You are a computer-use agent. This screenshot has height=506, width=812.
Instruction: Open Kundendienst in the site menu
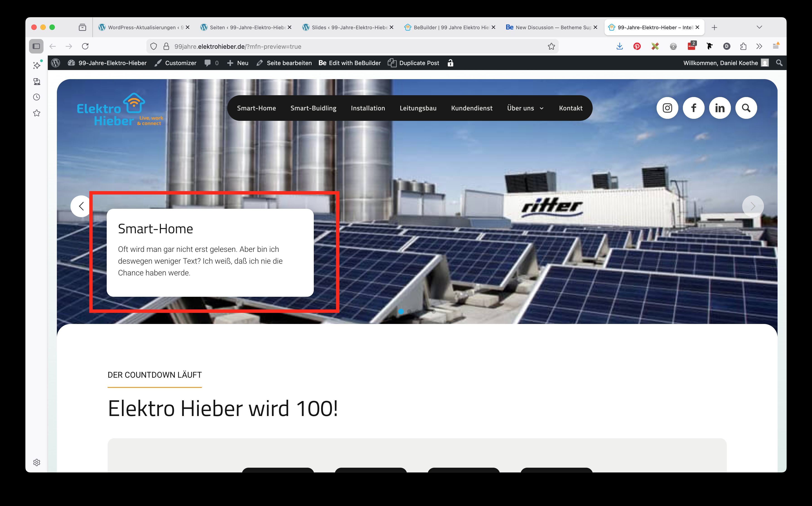click(471, 108)
